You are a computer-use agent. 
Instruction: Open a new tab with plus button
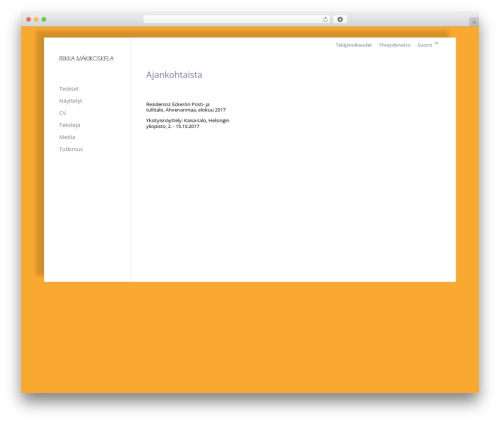(x=474, y=22)
